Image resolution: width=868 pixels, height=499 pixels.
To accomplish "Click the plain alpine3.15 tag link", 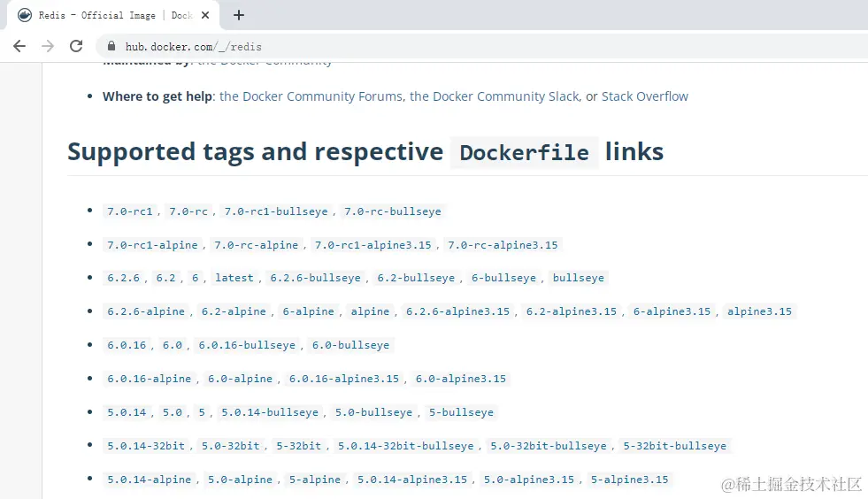I will click(x=759, y=311).
